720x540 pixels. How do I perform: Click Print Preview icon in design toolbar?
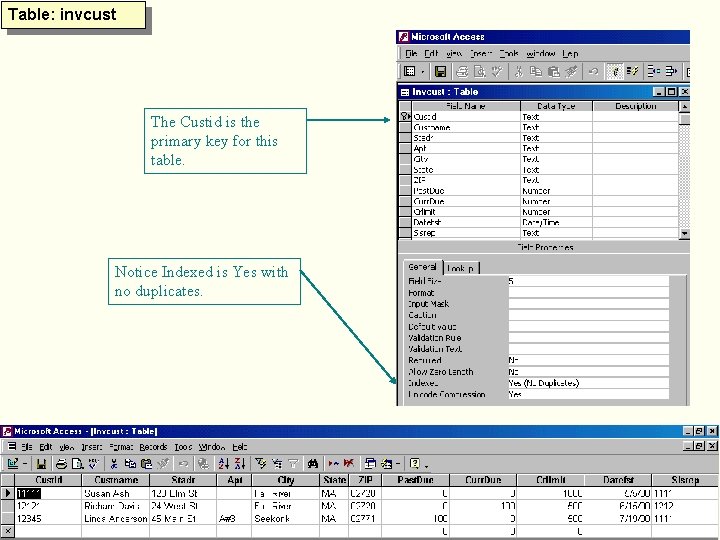tap(479, 71)
